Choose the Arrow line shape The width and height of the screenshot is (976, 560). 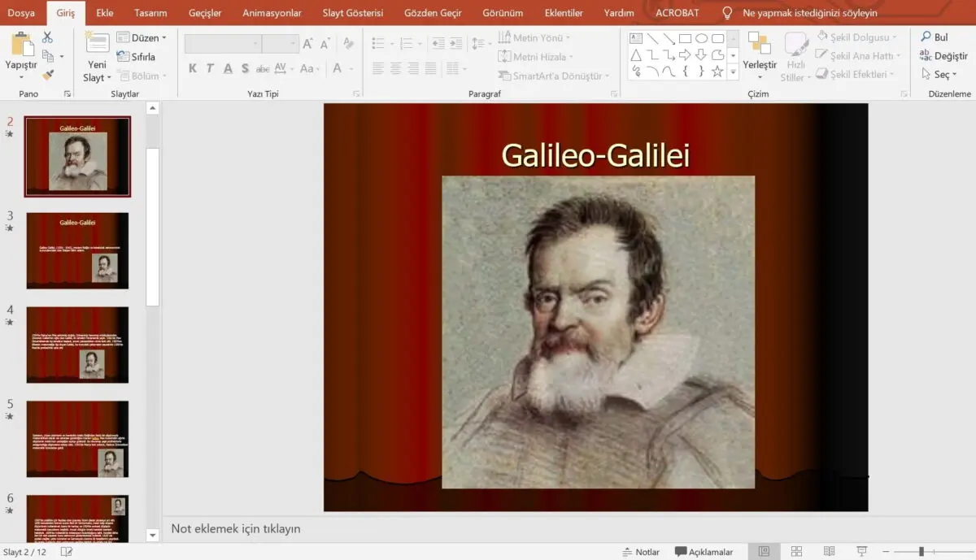(669, 38)
